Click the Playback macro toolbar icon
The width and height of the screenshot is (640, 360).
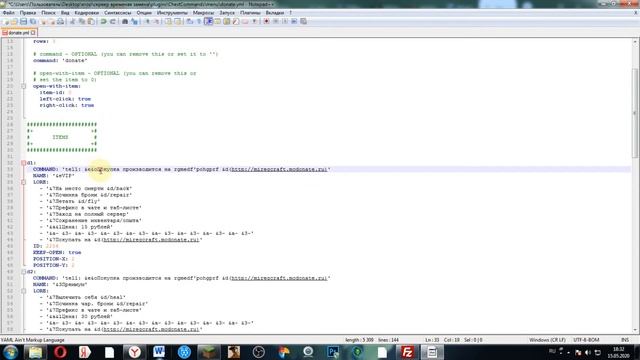[285, 21]
